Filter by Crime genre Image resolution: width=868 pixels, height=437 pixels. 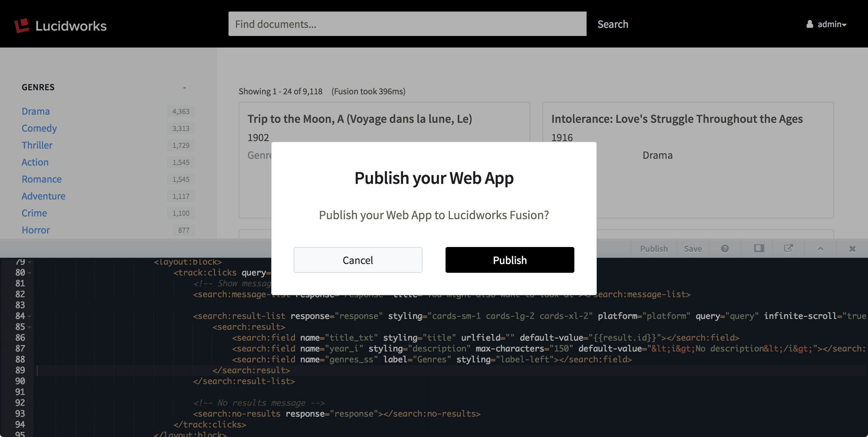pos(34,213)
